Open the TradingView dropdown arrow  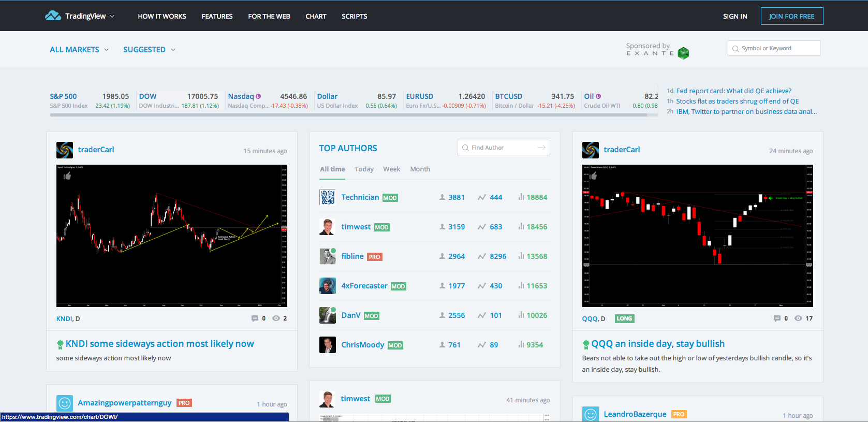(x=112, y=17)
